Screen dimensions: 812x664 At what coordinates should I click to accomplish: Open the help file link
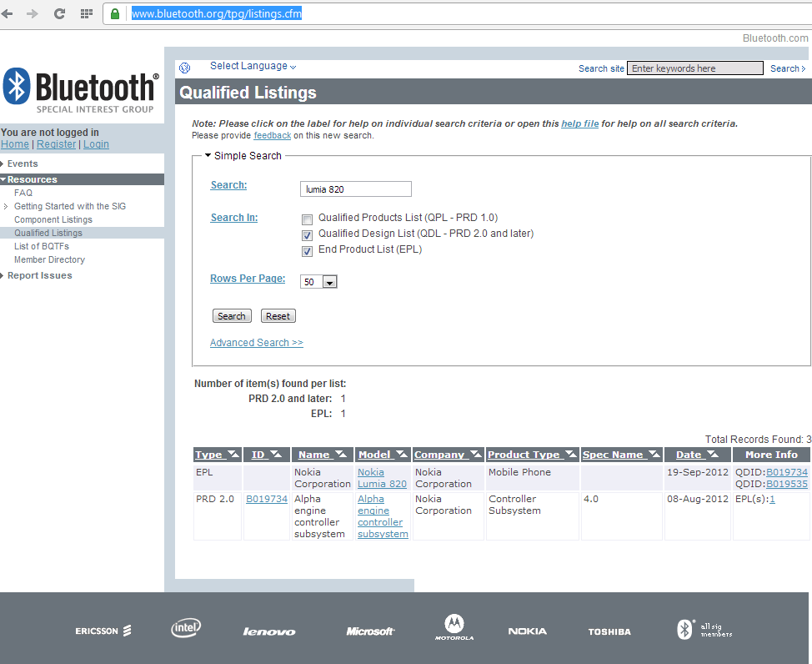pyautogui.click(x=580, y=123)
